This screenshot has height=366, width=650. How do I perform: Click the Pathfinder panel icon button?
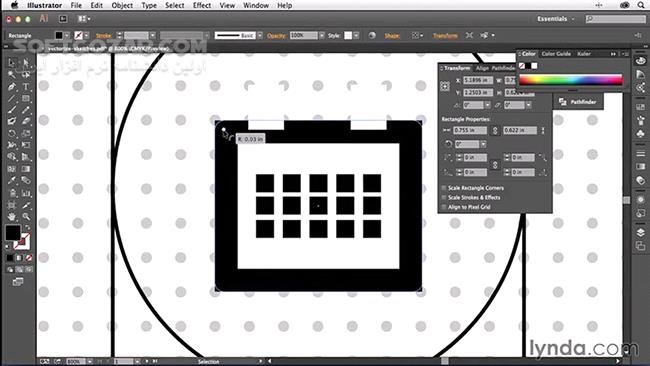579,102
